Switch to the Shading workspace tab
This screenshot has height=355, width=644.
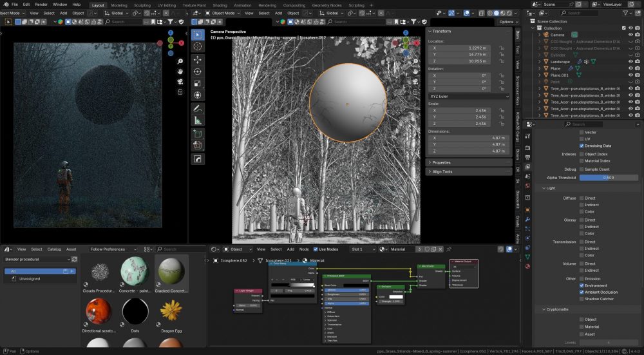(x=220, y=5)
